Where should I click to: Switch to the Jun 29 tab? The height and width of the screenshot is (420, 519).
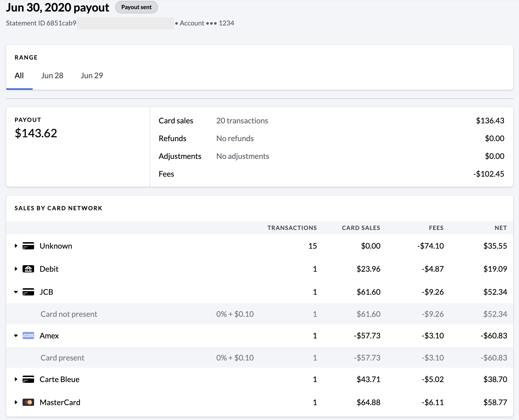click(x=92, y=76)
